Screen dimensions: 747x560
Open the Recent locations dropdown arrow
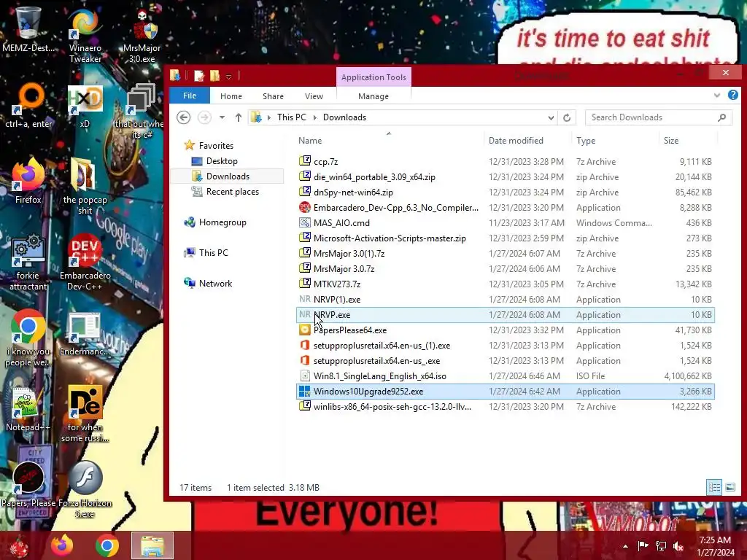pyautogui.click(x=222, y=117)
